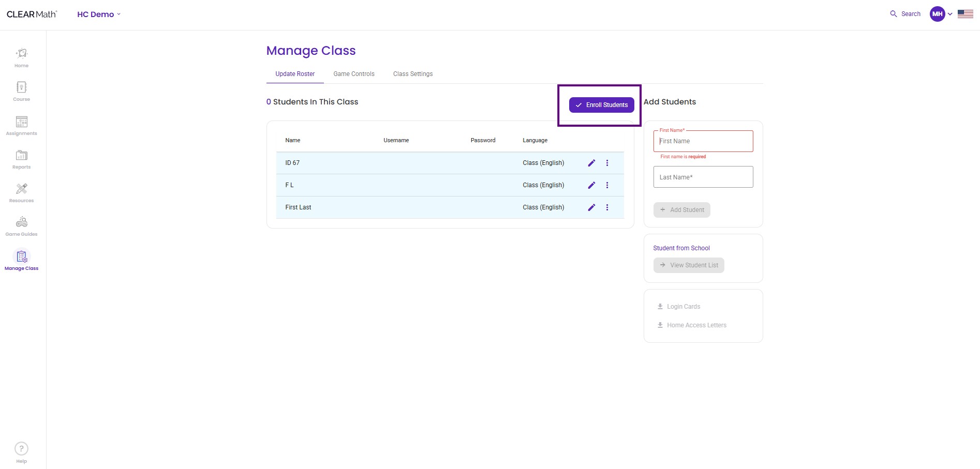The height and width of the screenshot is (469, 980).
Task: Expand the HC Demo class selector
Action: pyautogui.click(x=98, y=14)
